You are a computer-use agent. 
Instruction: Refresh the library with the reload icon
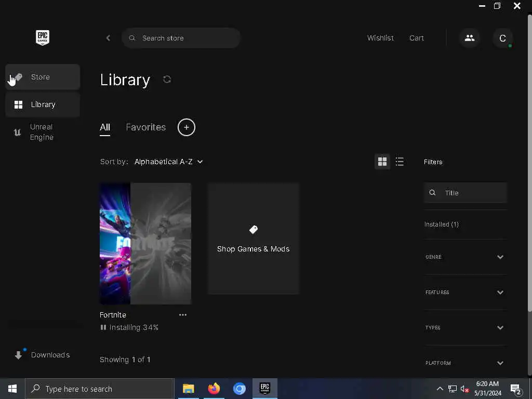[167, 79]
